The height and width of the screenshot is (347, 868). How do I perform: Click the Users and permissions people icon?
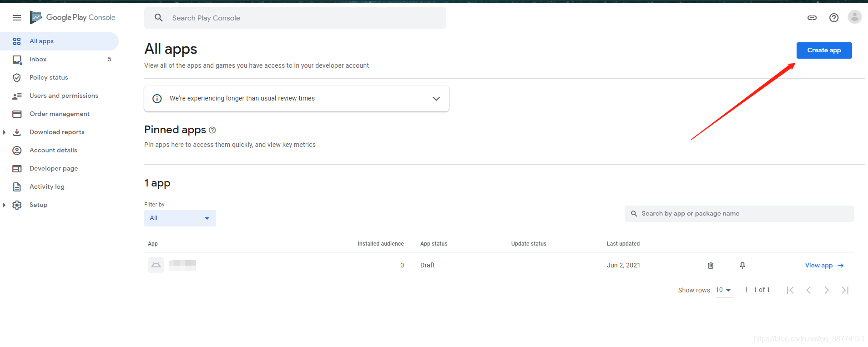point(17,96)
